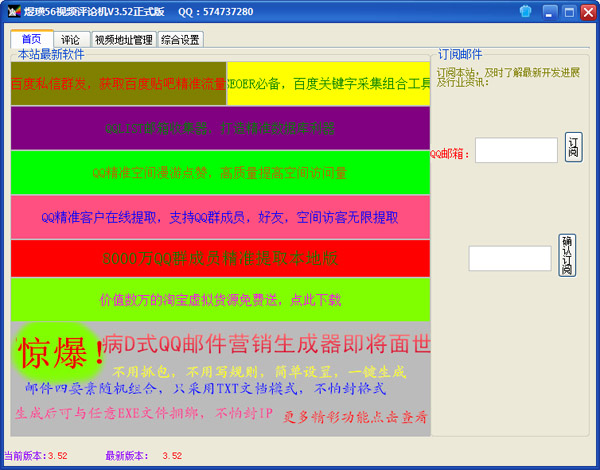Click the 订阅邮件 group heading
Image resolution: width=600 pixels, height=470 pixels.
coord(460,54)
